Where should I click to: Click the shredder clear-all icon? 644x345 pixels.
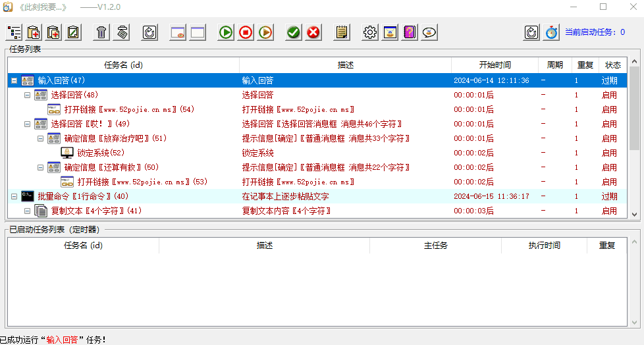click(x=122, y=32)
